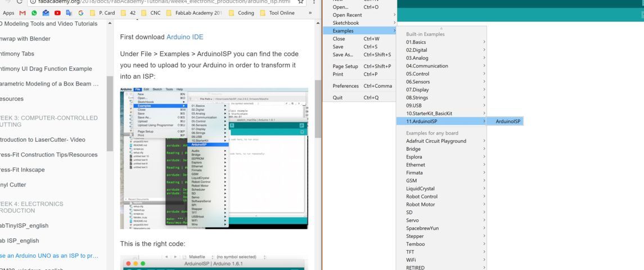Open the 'Vinyl Cutter' sidebar link
The height and width of the screenshot is (270, 644).
13,185
